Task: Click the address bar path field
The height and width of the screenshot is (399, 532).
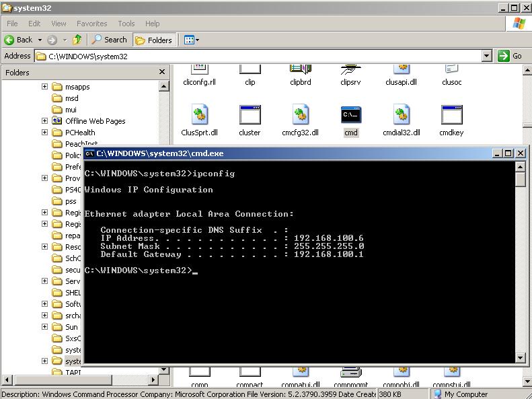Action: click(258, 57)
